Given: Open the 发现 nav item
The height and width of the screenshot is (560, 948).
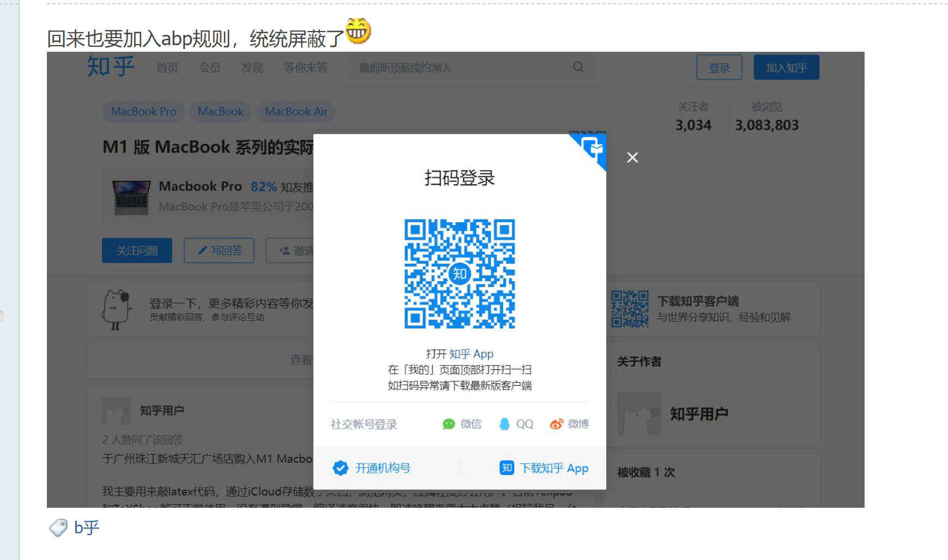Looking at the screenshot, I should click(252, 68).
